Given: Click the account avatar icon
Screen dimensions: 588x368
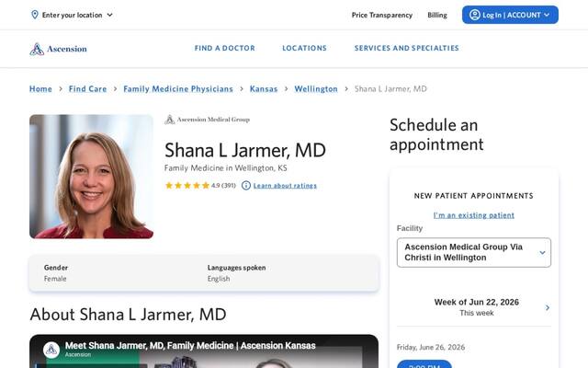Looking at the screenshot, I should coord(474,15).
